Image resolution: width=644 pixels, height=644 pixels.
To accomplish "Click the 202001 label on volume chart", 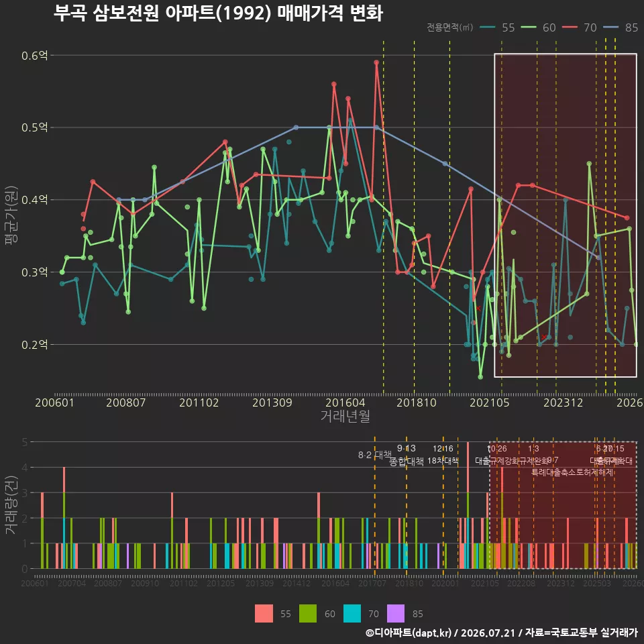I will pyautogui.click(x=445, y=583).
